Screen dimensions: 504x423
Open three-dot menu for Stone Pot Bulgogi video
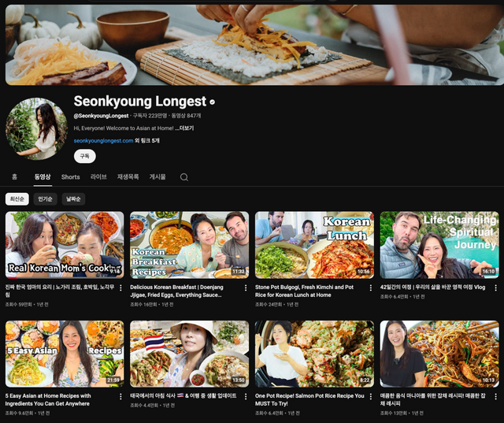pos(370,288)
